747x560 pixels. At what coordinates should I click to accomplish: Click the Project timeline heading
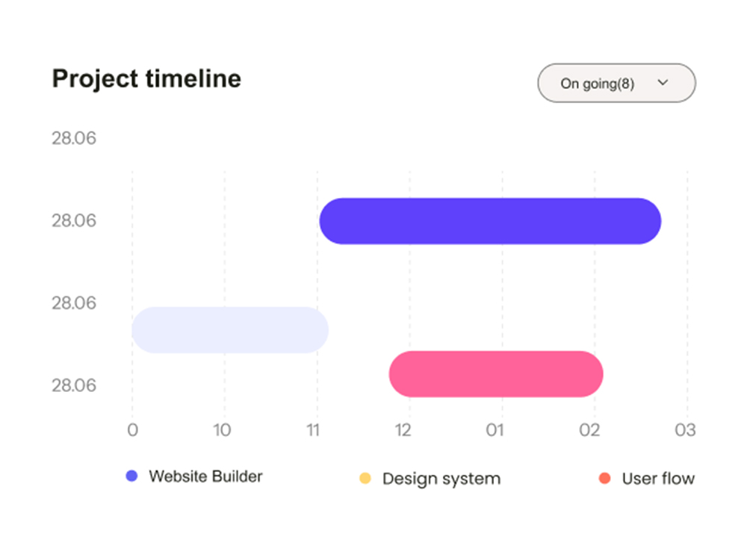[146, 78]
